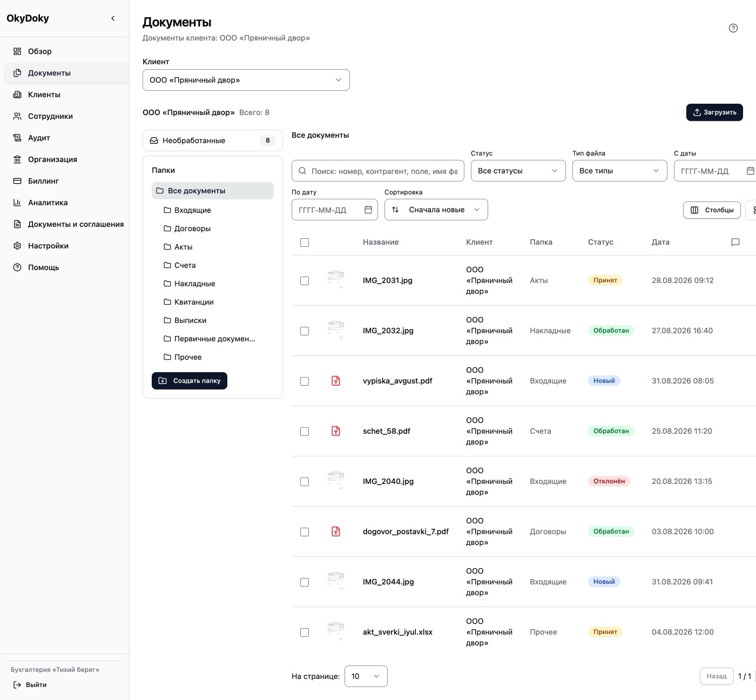The height and width of the screenshot is (700, 756).
Task: Open the Сначала новые sort dropdown
Action: [436, 210]
